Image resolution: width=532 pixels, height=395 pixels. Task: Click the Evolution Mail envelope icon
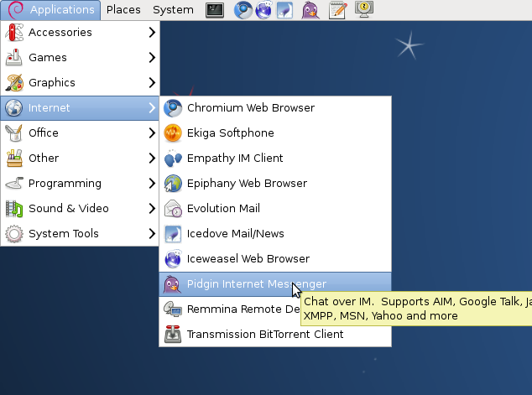[x=173, y=208]
